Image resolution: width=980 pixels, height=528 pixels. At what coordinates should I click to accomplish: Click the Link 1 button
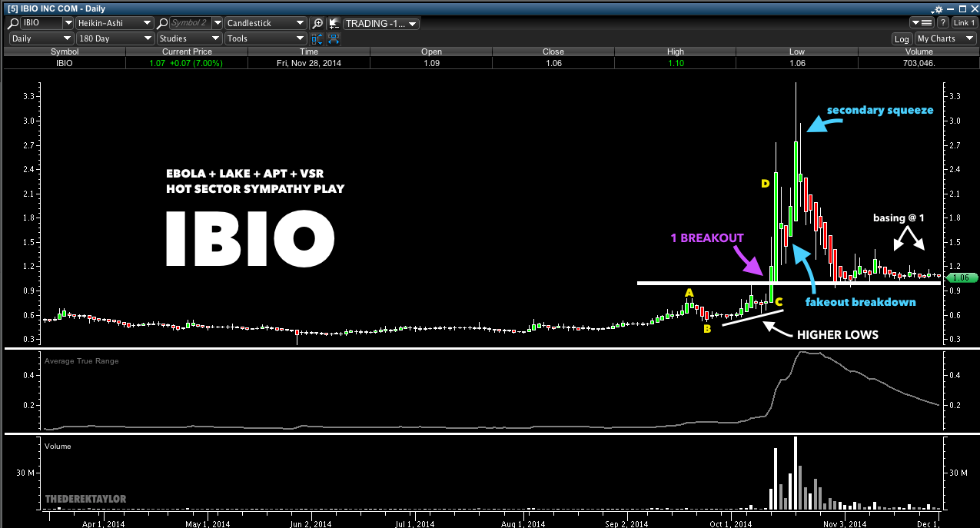tap(964, 23)
